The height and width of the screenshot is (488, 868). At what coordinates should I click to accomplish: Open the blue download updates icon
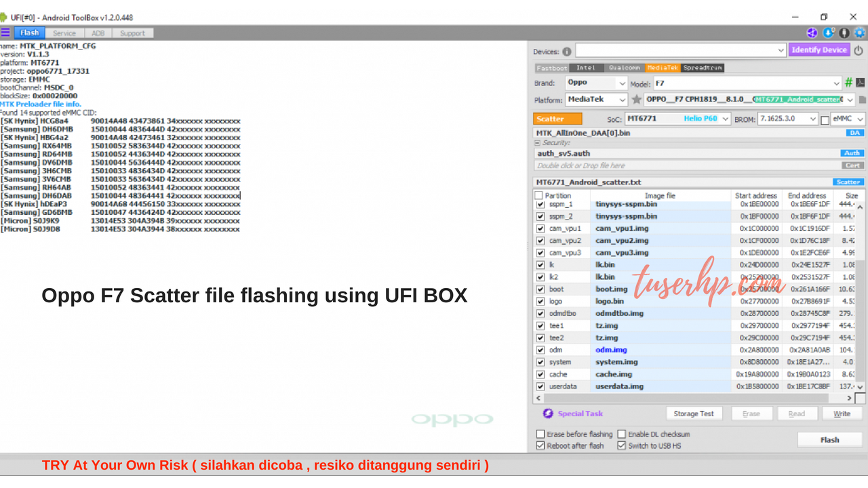[829, 33]
